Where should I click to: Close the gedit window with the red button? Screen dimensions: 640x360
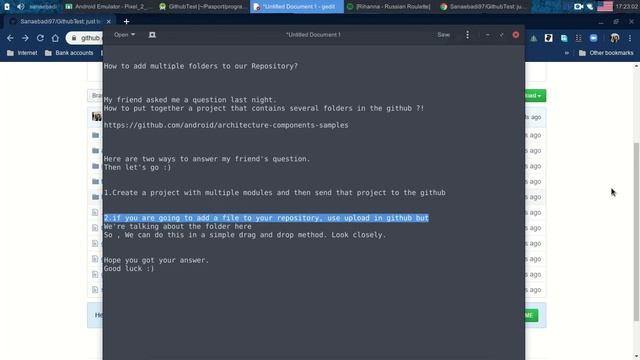[516, 35]
